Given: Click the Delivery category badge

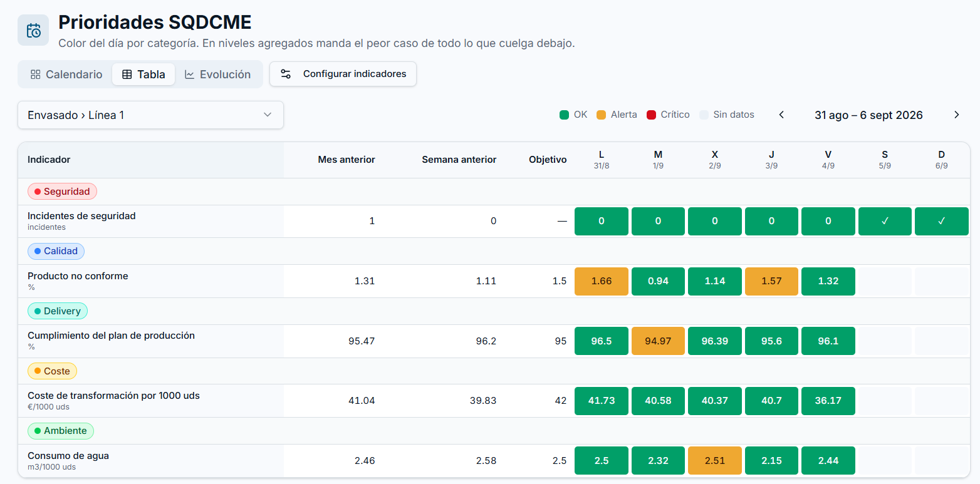Looking at the screenshot, I should point(58,311).
